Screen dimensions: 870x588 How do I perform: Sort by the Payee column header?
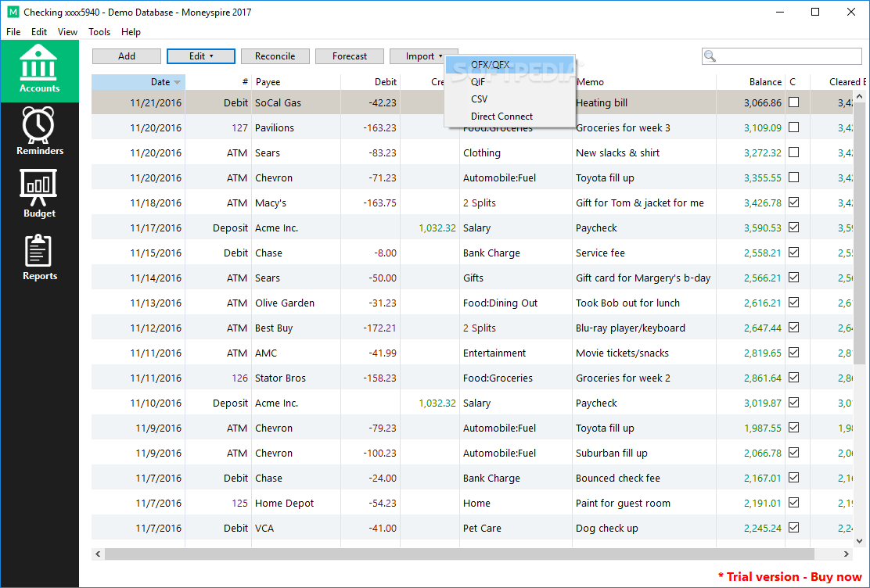(296, 82)
